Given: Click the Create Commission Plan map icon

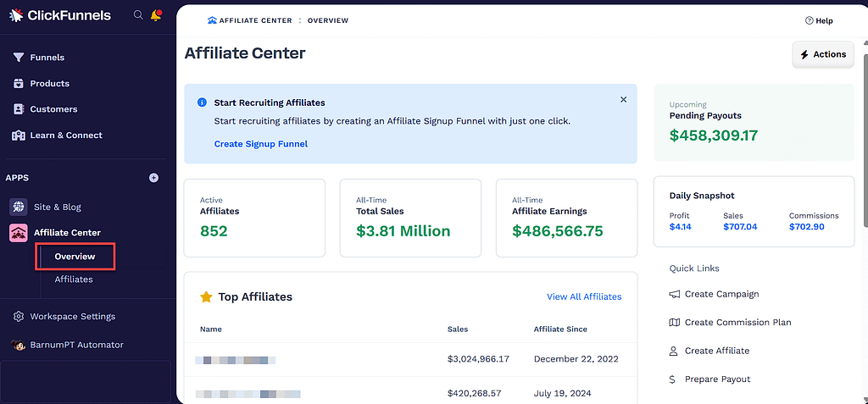Looking at the screenshot, I should click(x=674, y=323).
